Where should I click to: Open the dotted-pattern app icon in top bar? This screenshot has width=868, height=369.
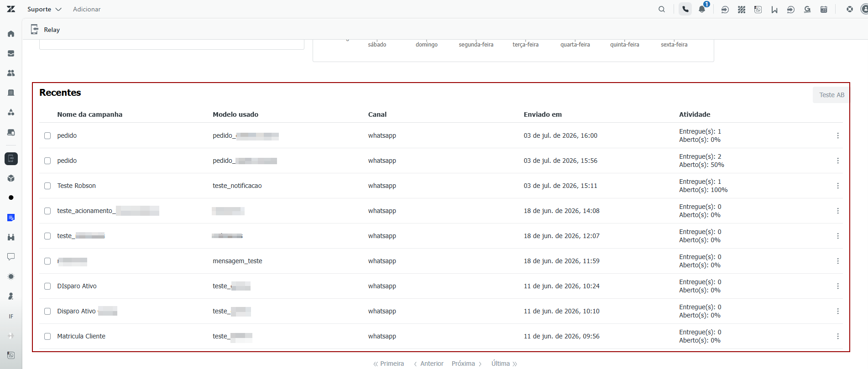click(x=742, y=9)
